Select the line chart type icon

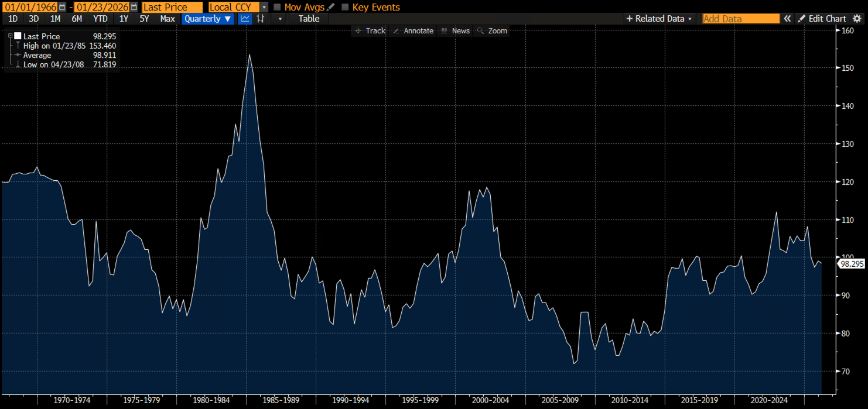pyautogui.click(x=245, y=19)
